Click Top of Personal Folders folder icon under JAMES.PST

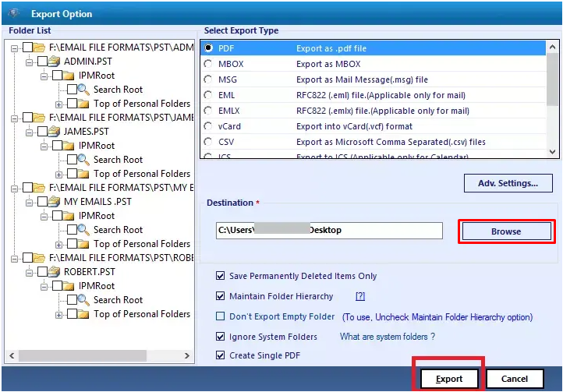(83, 174)
